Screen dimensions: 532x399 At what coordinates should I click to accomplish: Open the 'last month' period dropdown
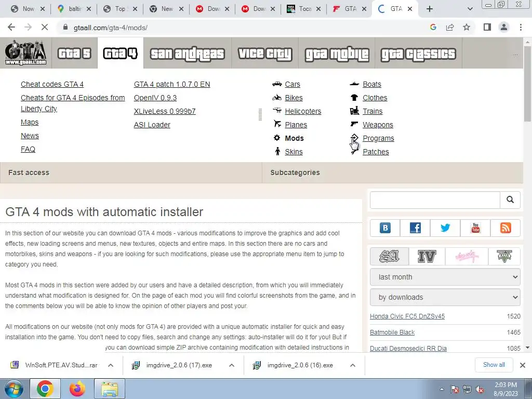pos(445,277)
